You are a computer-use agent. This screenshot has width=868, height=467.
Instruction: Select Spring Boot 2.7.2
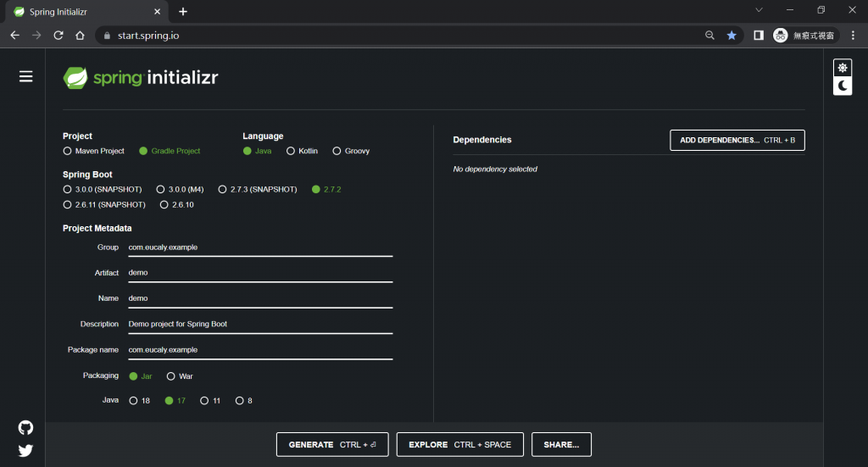tap(326, 189)
